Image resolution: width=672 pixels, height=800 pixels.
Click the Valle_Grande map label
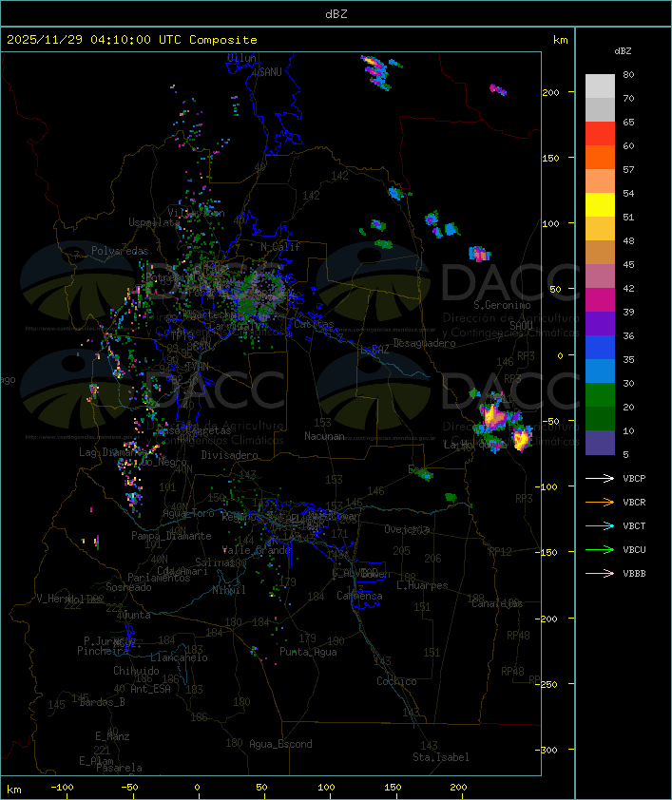[257, 550]
